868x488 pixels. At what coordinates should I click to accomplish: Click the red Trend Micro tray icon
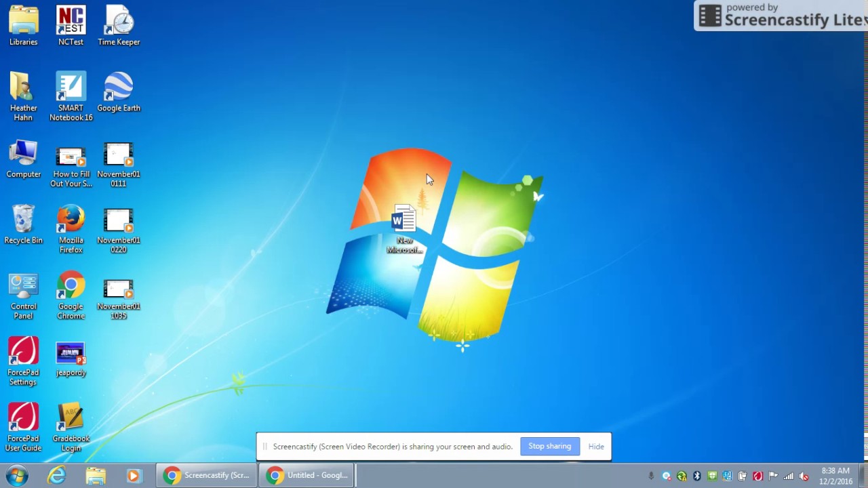tap(757, 476)
